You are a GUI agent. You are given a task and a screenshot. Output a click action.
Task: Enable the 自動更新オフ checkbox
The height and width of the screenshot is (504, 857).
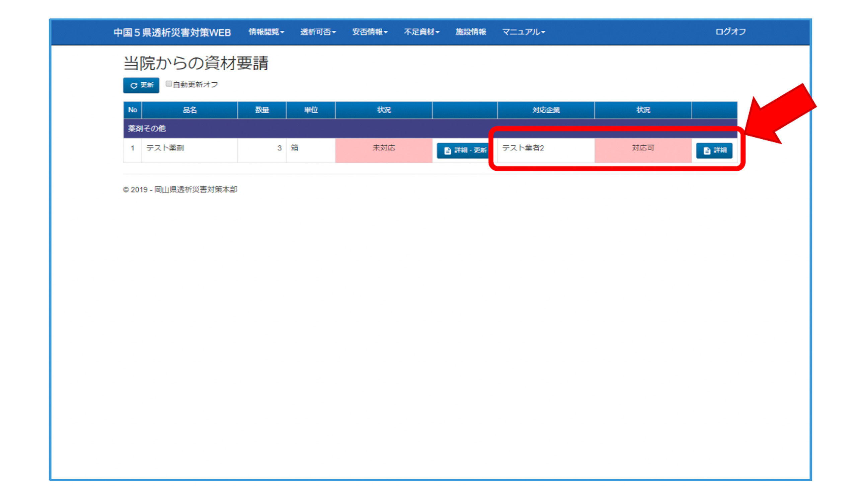pos(169,84)
